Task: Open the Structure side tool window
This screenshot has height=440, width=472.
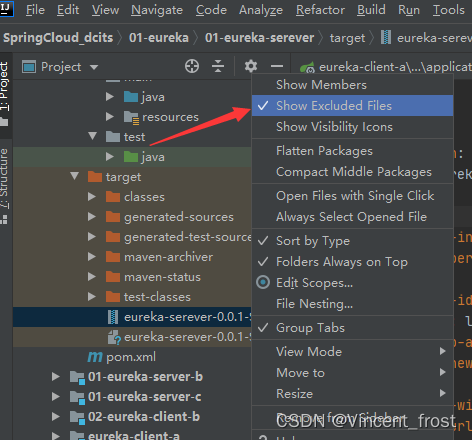Action: 4,179
